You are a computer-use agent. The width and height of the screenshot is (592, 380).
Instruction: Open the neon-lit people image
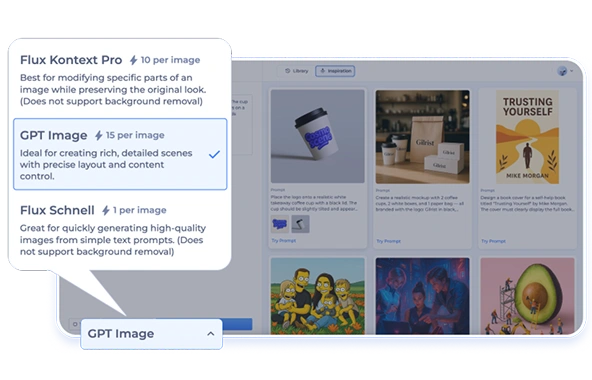[x=422, y=296]
